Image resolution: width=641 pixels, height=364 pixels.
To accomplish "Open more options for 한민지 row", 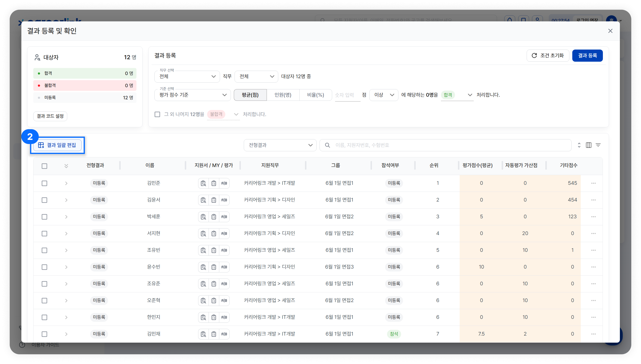I will tap(593, 317).
